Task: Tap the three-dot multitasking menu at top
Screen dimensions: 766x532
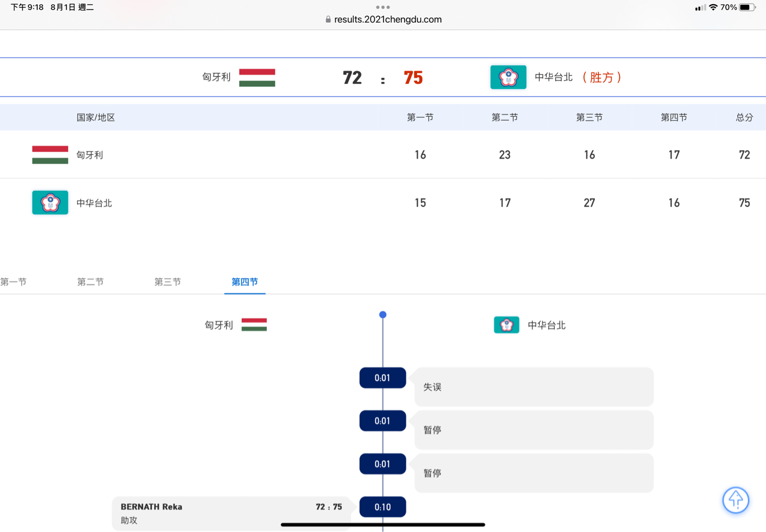Action: coord(383,7)
